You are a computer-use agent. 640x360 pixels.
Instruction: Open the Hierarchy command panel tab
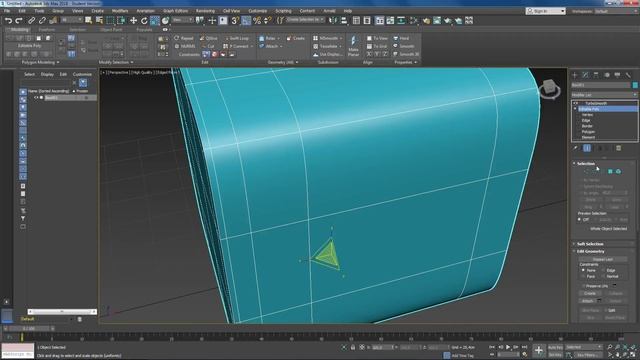tap(596, 75)
